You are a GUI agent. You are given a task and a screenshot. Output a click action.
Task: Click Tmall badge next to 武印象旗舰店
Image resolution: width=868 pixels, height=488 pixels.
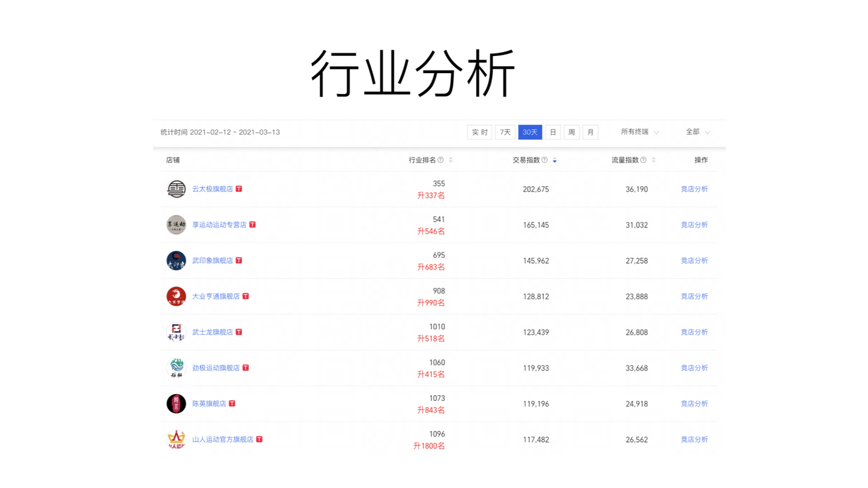pos(239,261)
